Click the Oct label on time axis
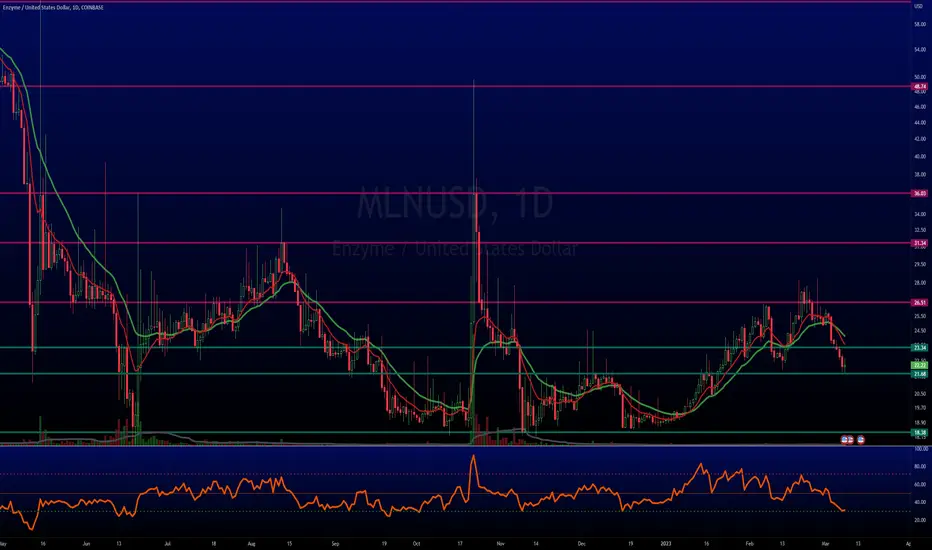932x550 pixels. tap(416, 543)
